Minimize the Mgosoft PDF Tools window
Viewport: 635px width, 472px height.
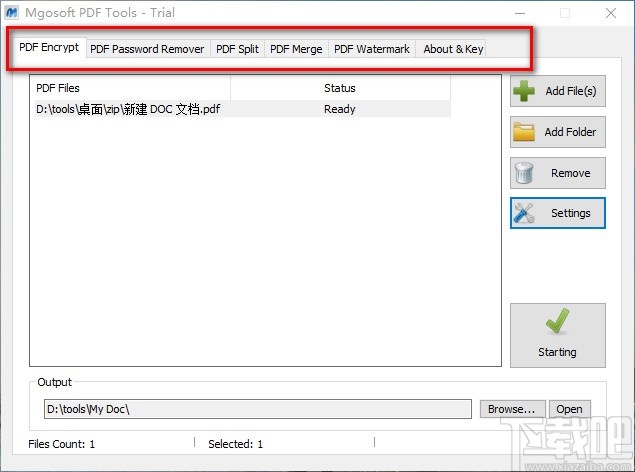pyautogui.click(x=520, y=13)
